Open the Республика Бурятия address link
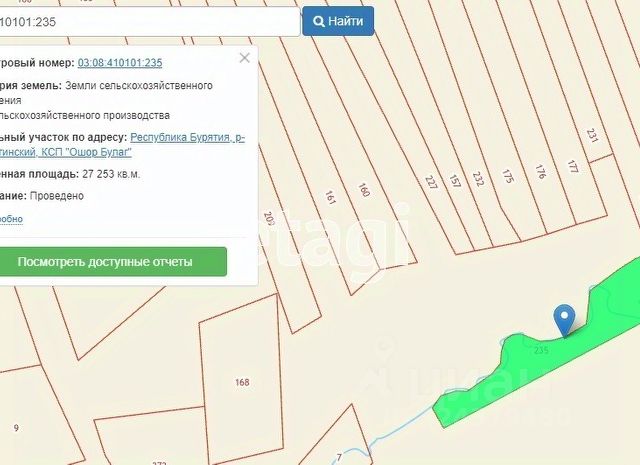The width and height of the screenshot is (640, 465). 187,138
